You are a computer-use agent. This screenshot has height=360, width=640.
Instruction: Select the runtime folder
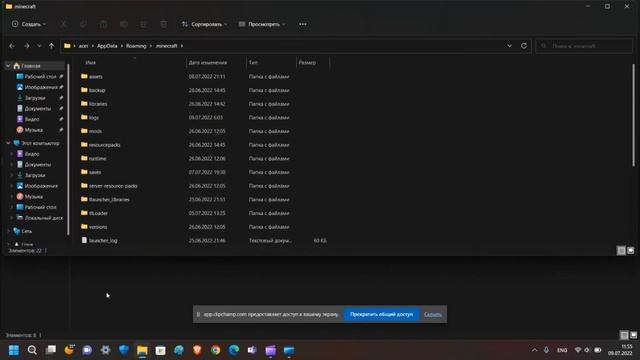97,158
